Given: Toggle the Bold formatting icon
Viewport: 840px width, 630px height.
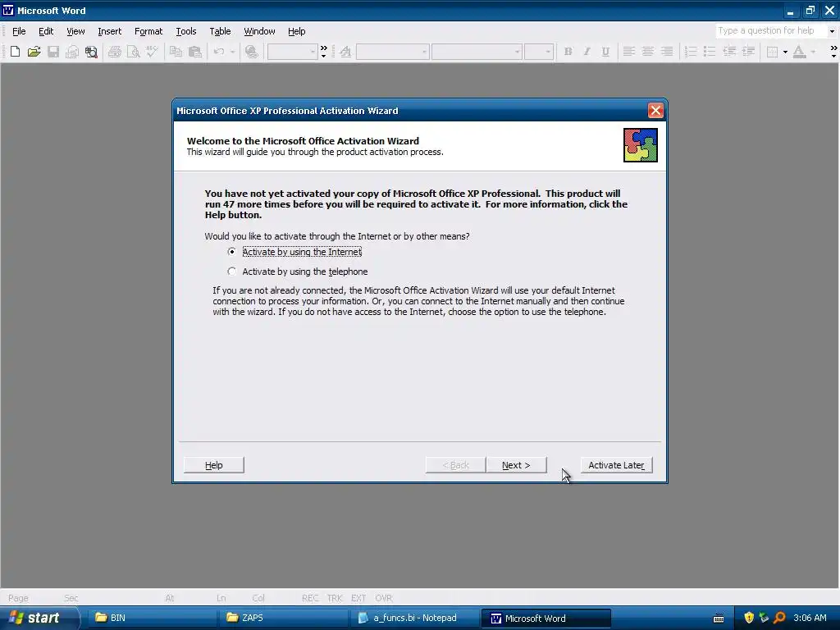Looking at the screenshot, I should pyautogui.click(x=568, y=52).
